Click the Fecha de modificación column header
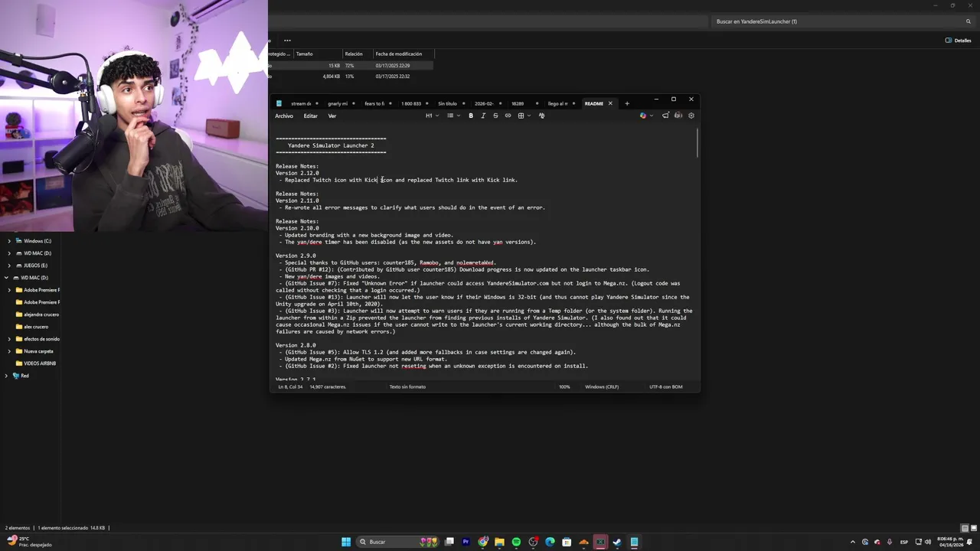 [403, 54]
